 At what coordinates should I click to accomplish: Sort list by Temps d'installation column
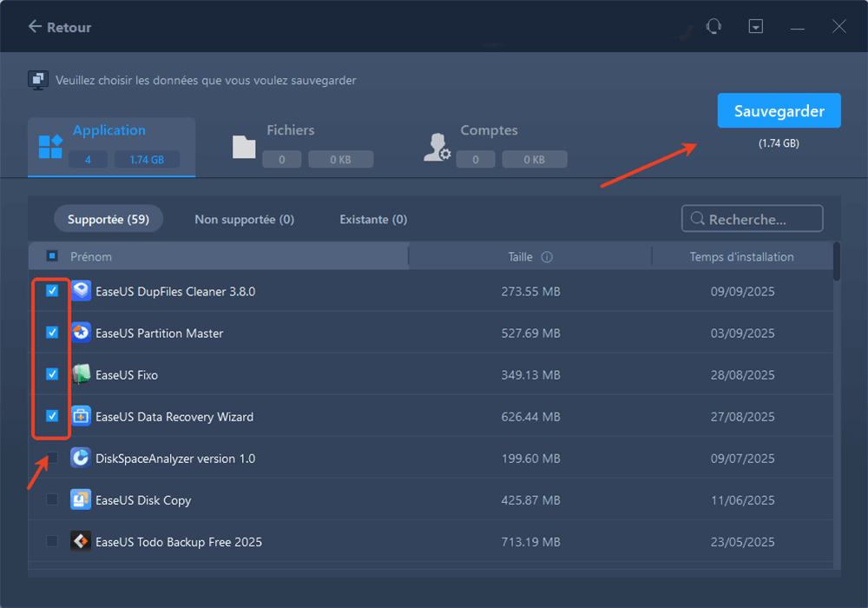tap(741, 257)
